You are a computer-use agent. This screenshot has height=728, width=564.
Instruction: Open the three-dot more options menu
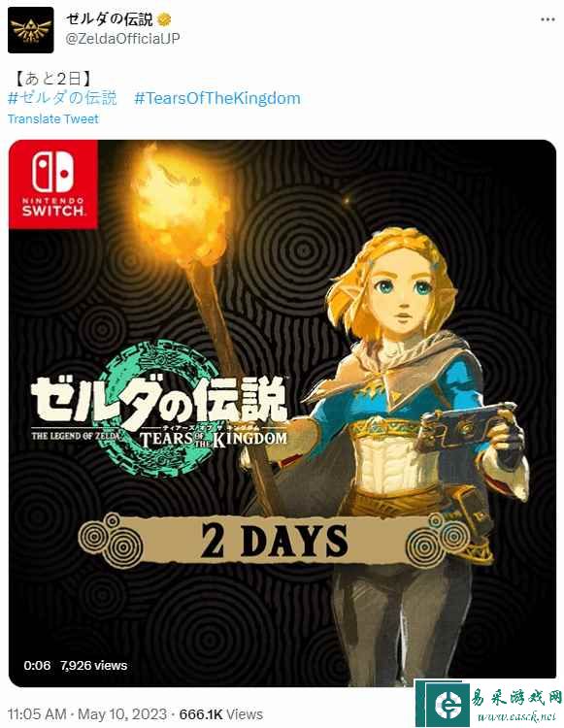[x=547, y=19]
